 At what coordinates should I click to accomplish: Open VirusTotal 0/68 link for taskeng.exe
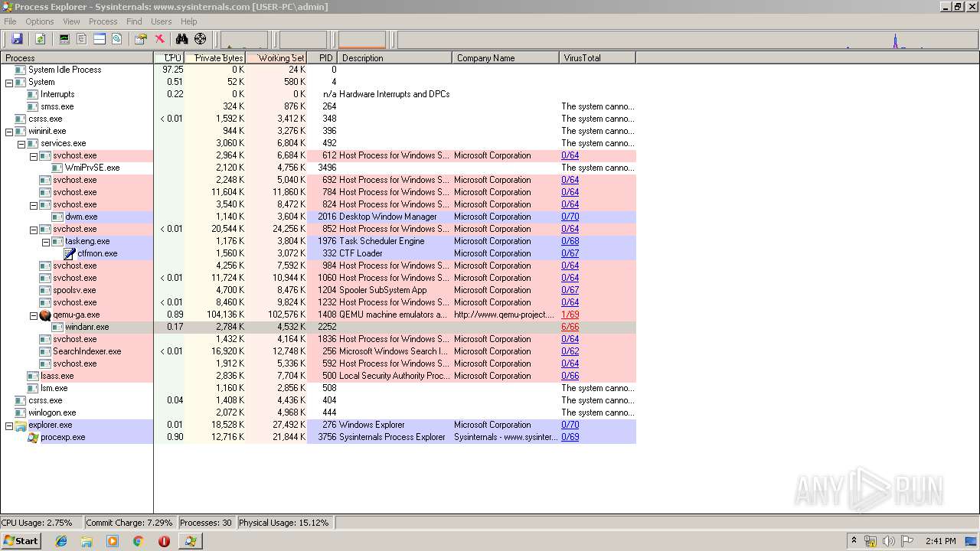(570, 241)
